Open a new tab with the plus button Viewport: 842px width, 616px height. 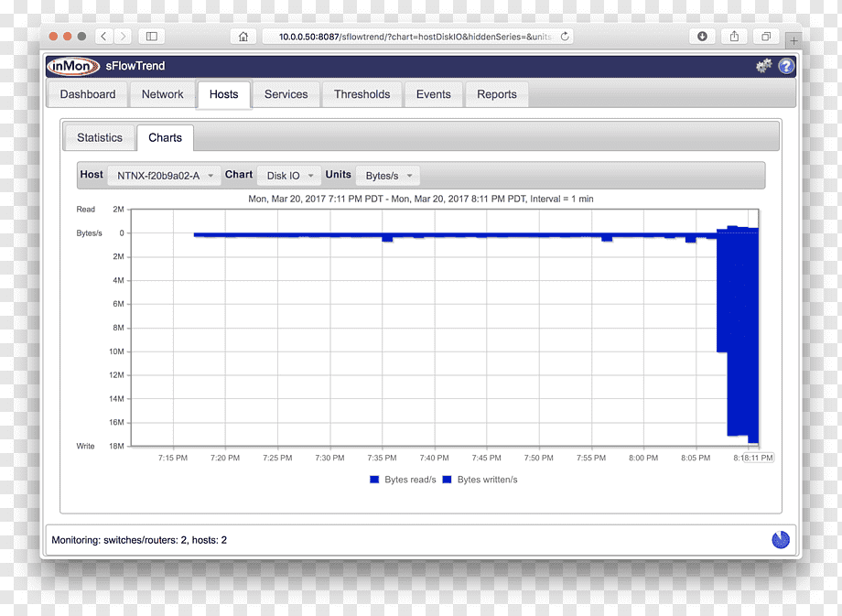pyautogui.click(x=793, y=40)
